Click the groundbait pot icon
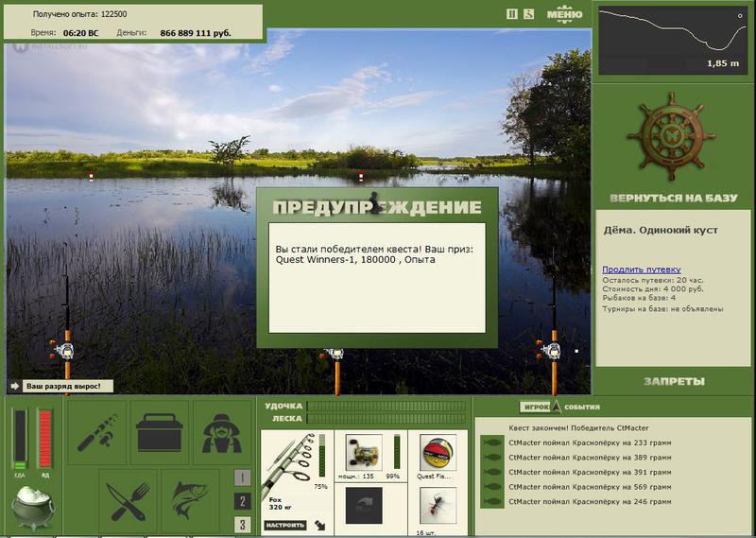 33,507
